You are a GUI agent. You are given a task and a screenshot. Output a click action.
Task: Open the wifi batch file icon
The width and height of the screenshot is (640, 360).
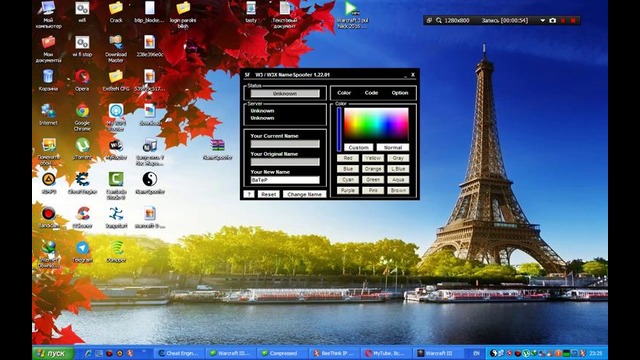pyautogui.click(x=82, y=12)
